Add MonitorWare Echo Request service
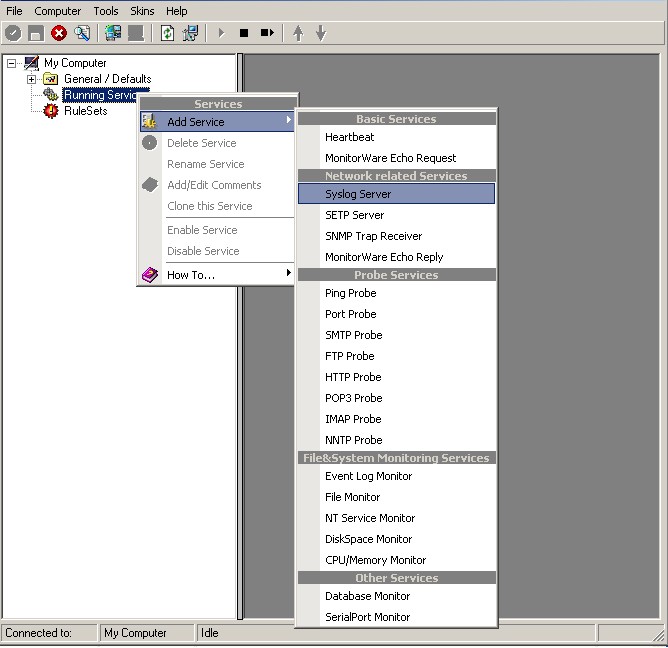 click(397, 158)
